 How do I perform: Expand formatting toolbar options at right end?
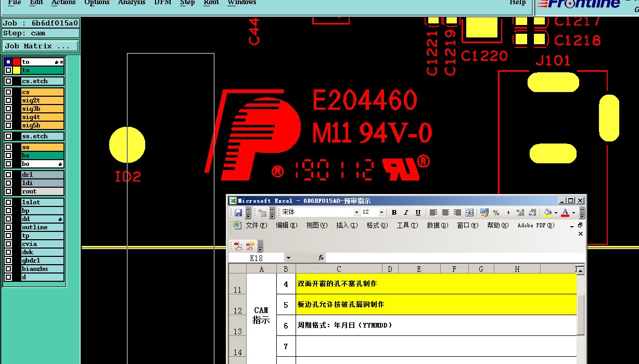(582, 213)
